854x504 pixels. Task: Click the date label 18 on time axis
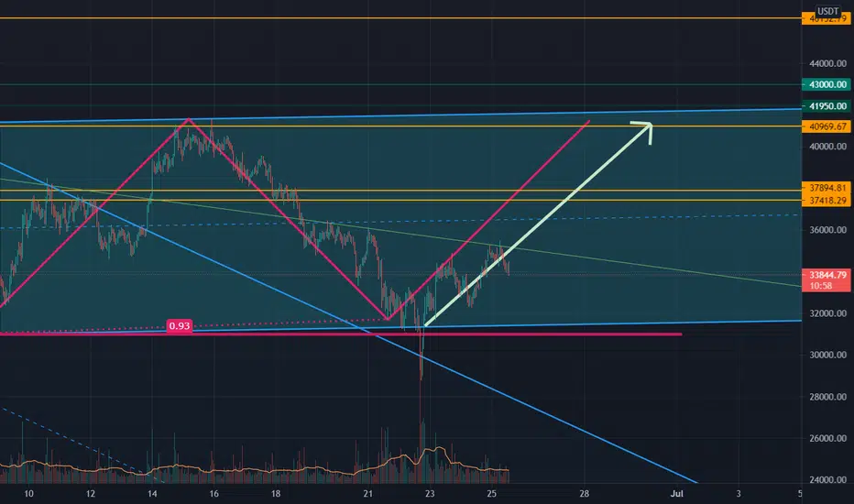pos(276,494)
